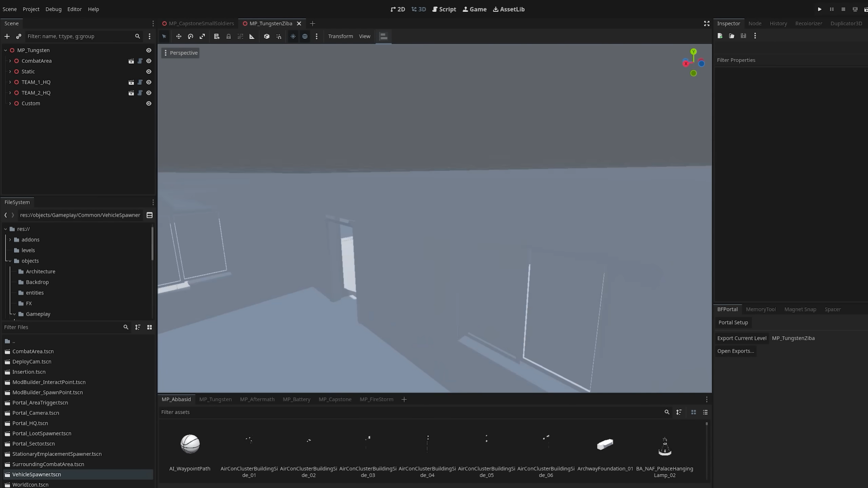The image size is (868, 488).
Task: Toggle visibility of Custom node
Action: pos(149,103)
